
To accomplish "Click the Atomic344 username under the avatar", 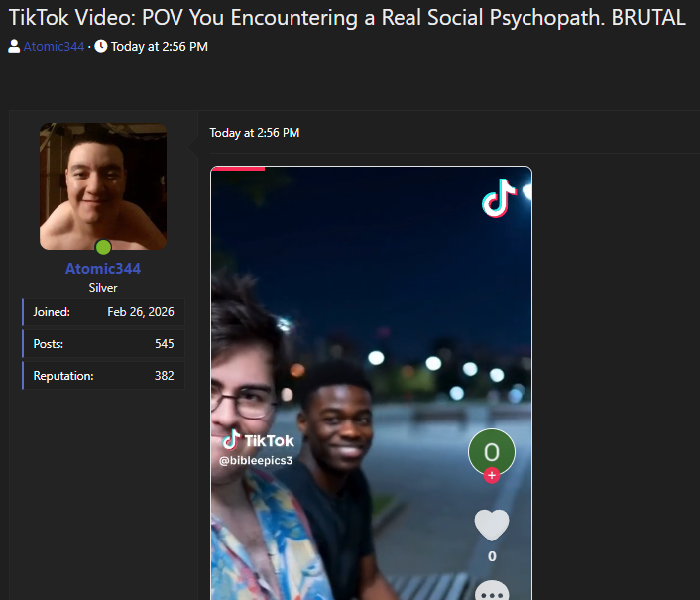I will pos(103,269).
